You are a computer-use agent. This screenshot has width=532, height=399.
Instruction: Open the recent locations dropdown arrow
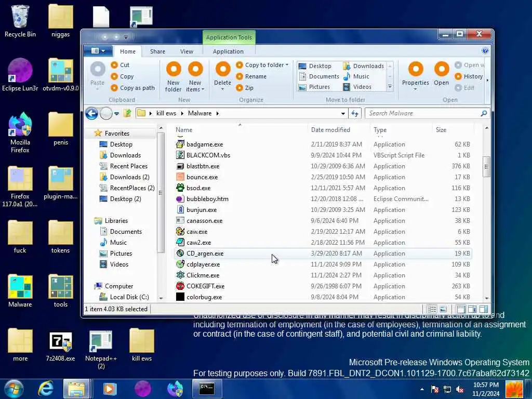(116, 114)
